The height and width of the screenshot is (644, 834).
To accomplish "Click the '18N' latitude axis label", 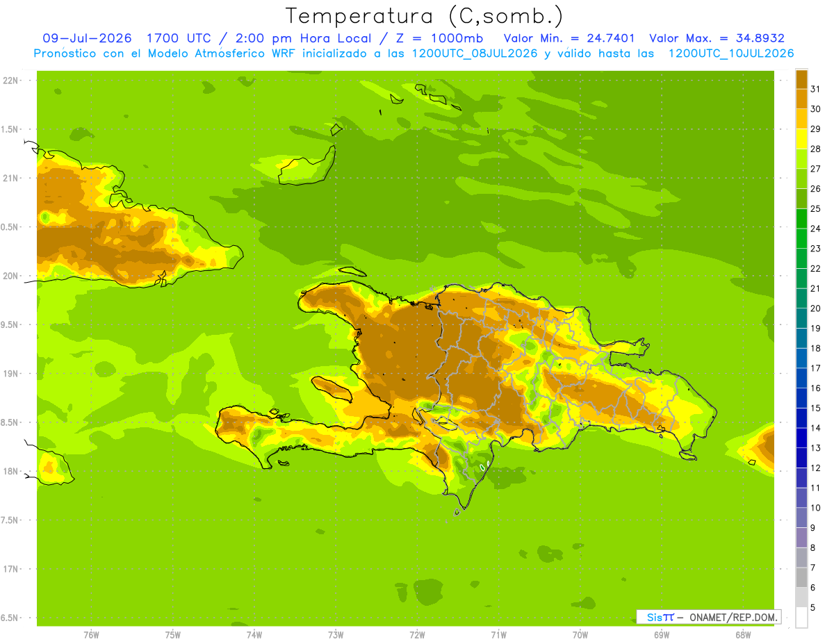I will click(x=10, y=471).
